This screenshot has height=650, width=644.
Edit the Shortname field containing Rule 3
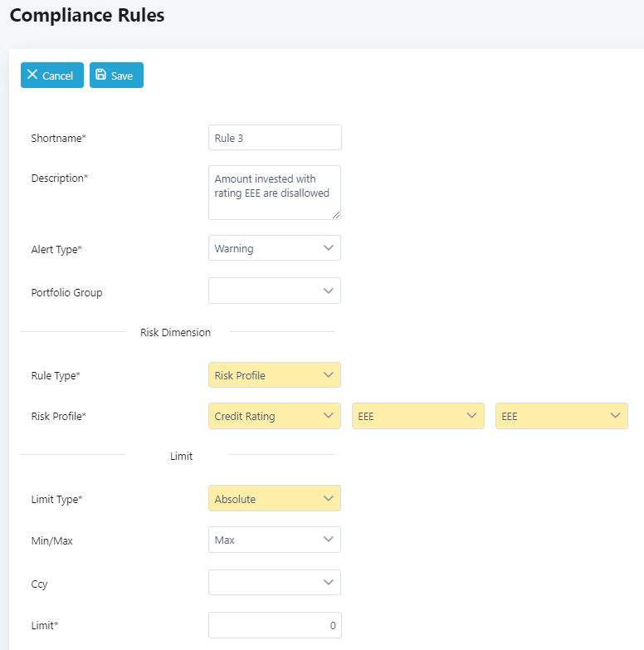click(x=274, y=138)
